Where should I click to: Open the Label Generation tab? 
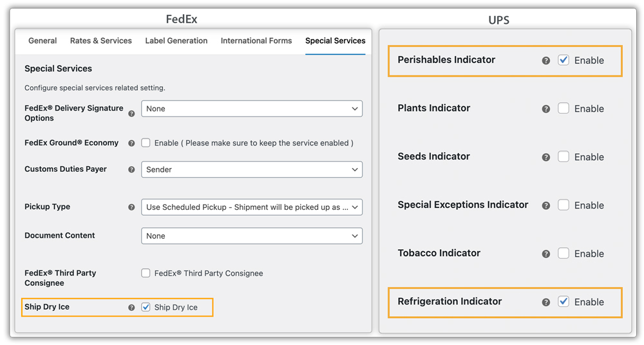pyautogui.click(x=176, y=41)
